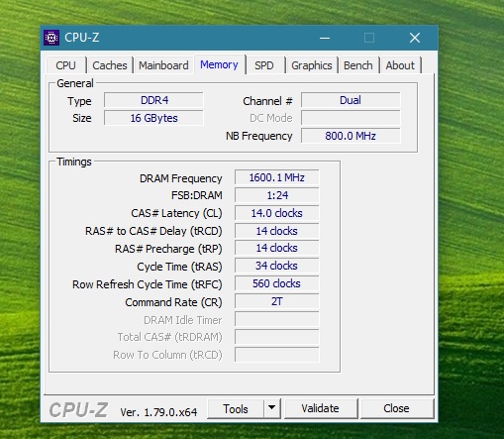Select the Dual channel value field
504x439 pixels.
pos(351,100)
